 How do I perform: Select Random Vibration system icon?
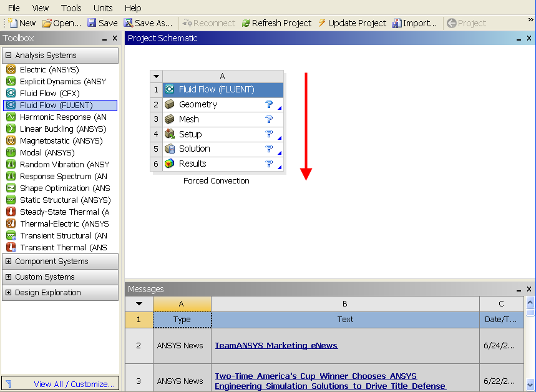11,164
